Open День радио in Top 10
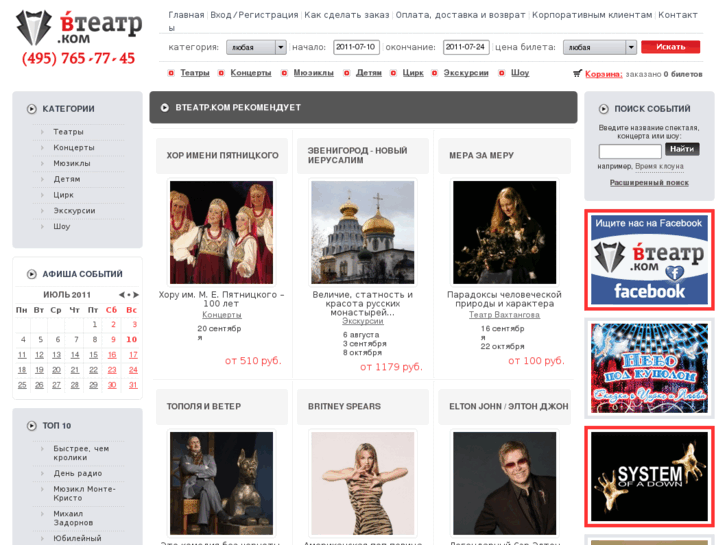Screen dimensions: 727x545 click(x=77, y=473)
